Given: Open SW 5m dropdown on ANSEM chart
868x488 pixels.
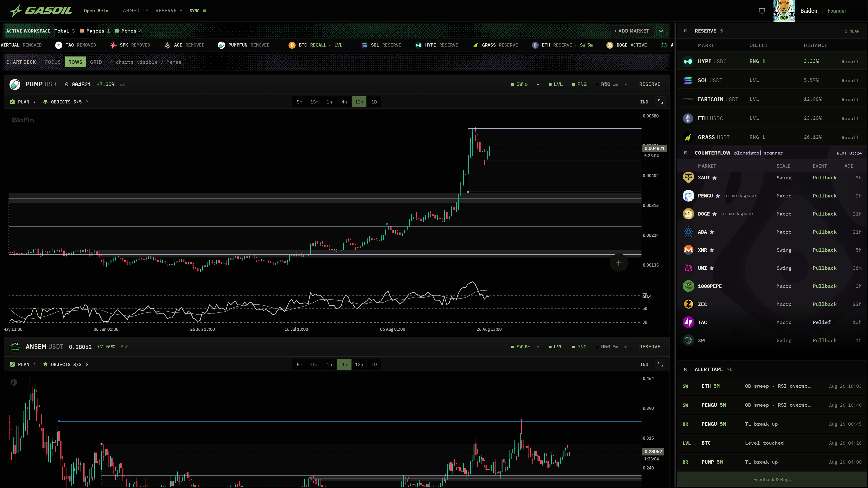Looking at the screenshot, I should click(538, 347).
